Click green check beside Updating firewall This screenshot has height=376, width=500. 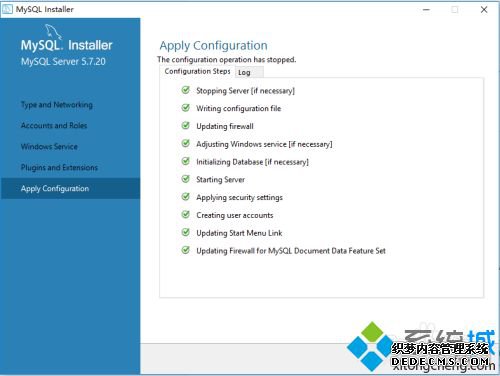point(186,126)
